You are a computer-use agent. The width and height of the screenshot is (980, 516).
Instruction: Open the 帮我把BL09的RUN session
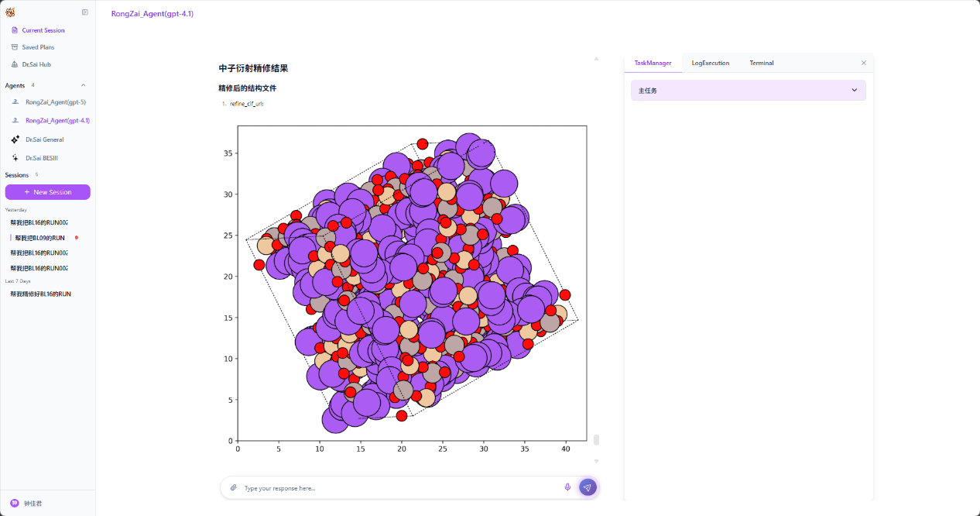39,238
